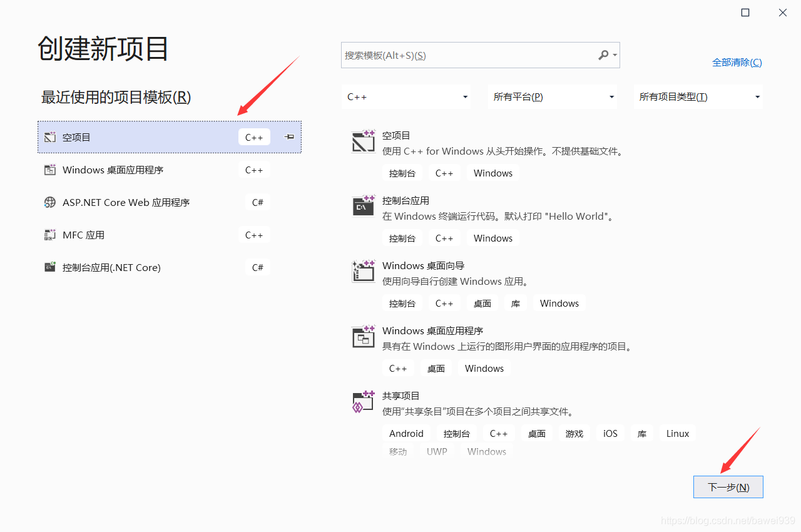Select ASP.NET Core Web 应用程序 recent template
This screenshot has width=801, height=532.
coord(170,202)
